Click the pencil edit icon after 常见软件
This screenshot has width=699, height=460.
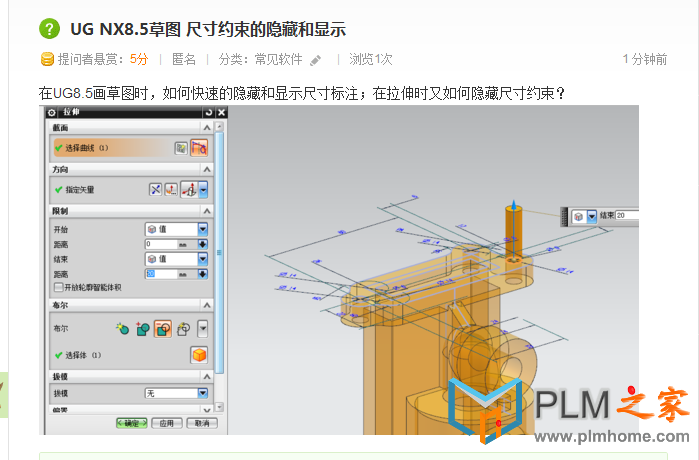(x=316, y=60)
